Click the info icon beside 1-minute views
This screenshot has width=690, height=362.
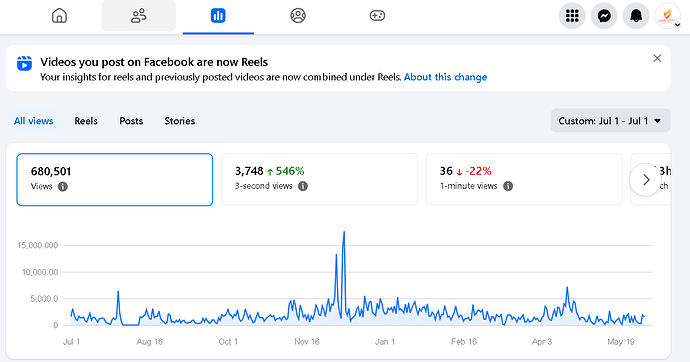[508, 186]
